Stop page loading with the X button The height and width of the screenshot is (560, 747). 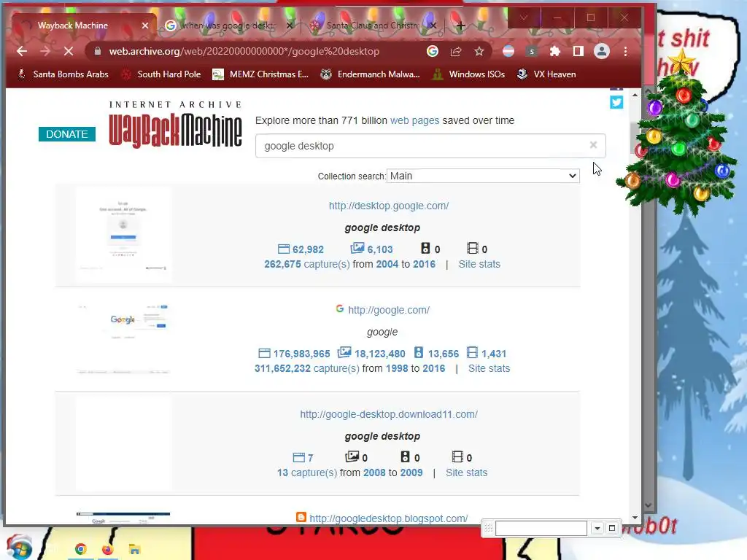tap(69, 52)
